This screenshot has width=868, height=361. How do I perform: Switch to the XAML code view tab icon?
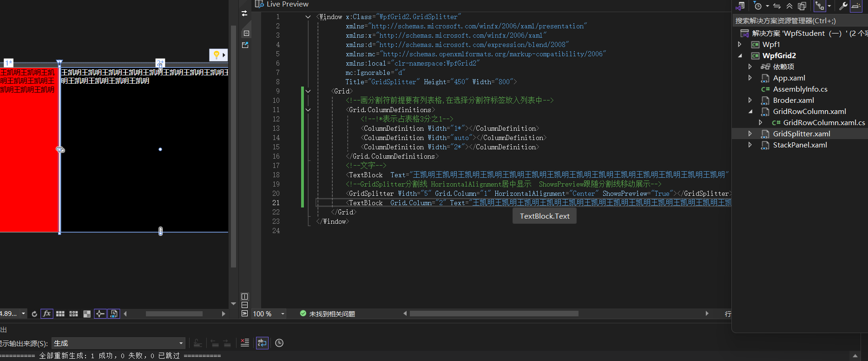246,33
